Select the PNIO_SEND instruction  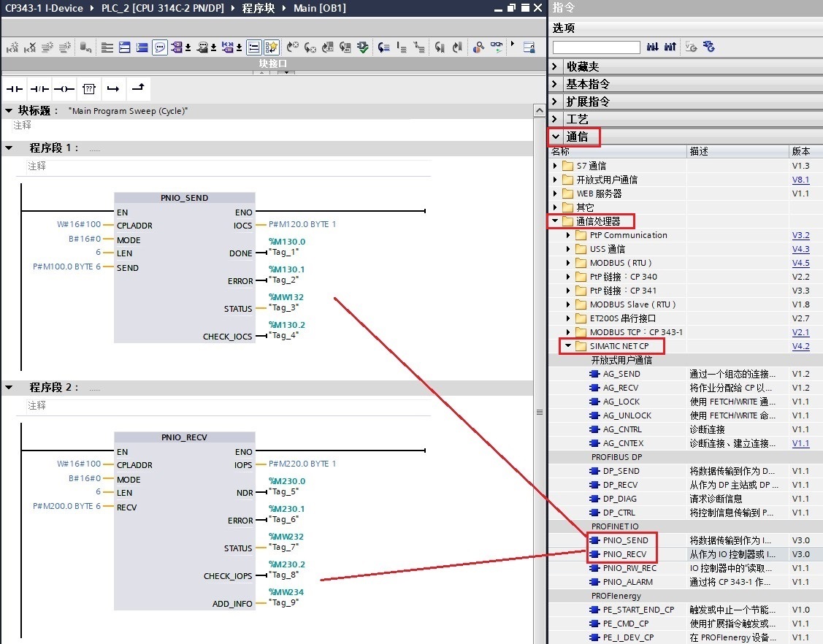click(625, 540)
